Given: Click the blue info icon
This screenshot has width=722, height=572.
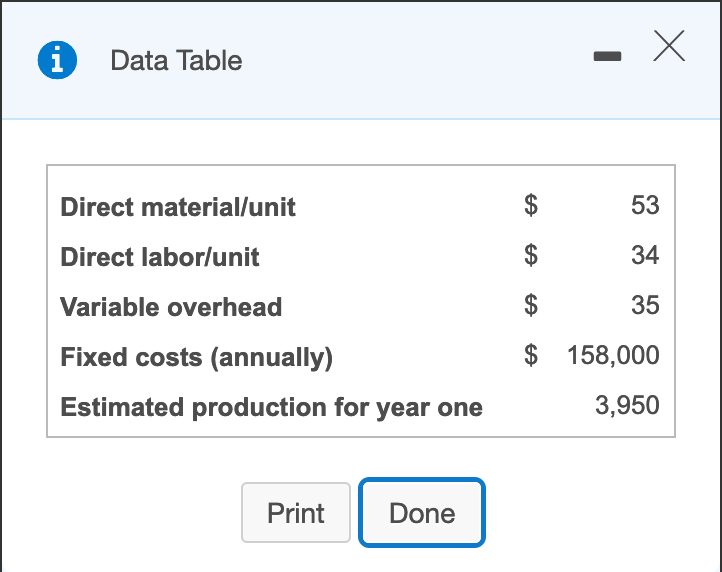Looking at the screenshot, I should click(x=57, y=60).
